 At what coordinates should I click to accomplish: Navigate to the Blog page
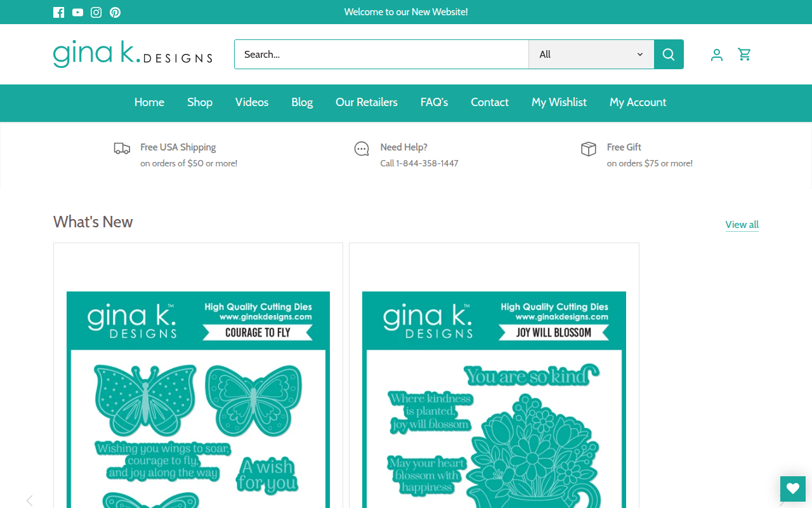coord(302,102)
